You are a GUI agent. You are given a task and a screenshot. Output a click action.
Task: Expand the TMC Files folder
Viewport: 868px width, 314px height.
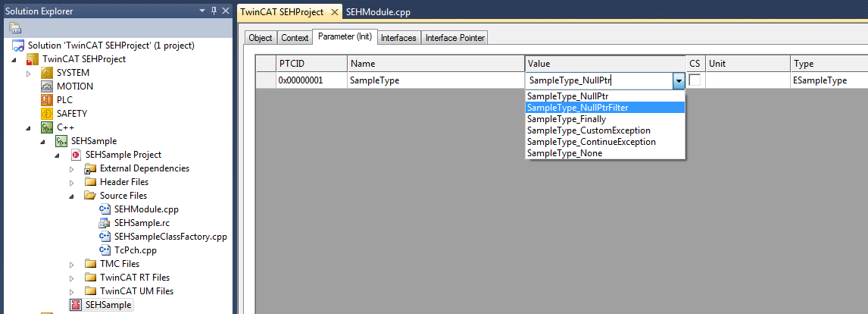[71, 264]
